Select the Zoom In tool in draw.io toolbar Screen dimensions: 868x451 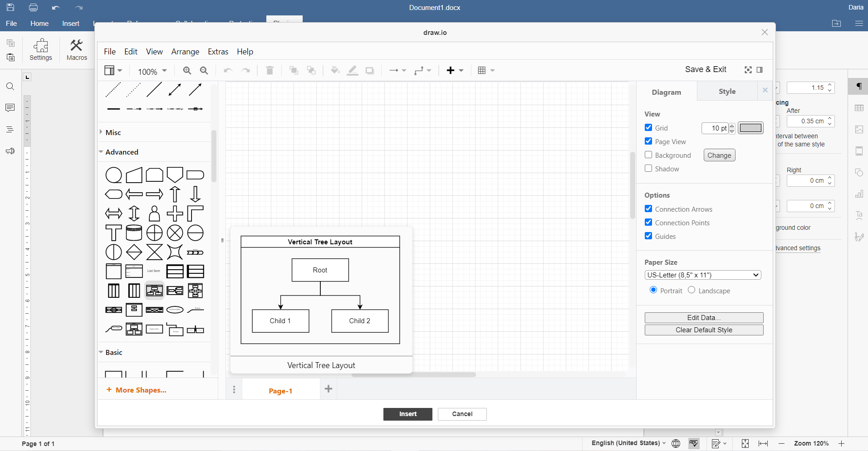(186, 70)
